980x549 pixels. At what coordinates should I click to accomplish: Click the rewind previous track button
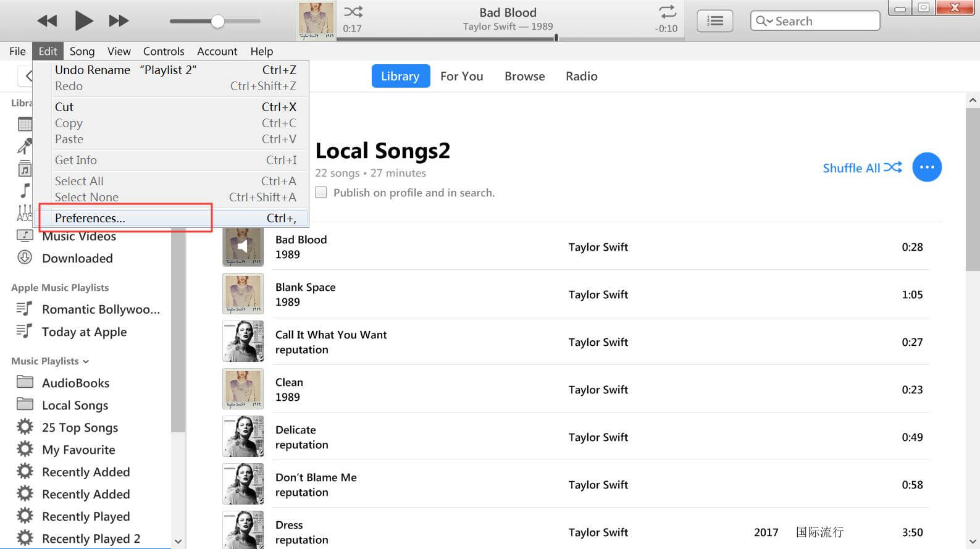coord(47,21)
